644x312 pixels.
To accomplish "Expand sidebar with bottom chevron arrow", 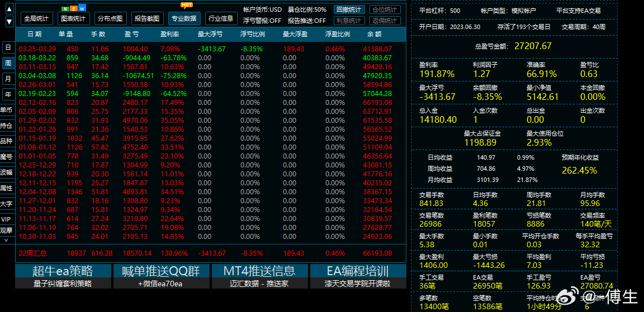I will (6, 239).
